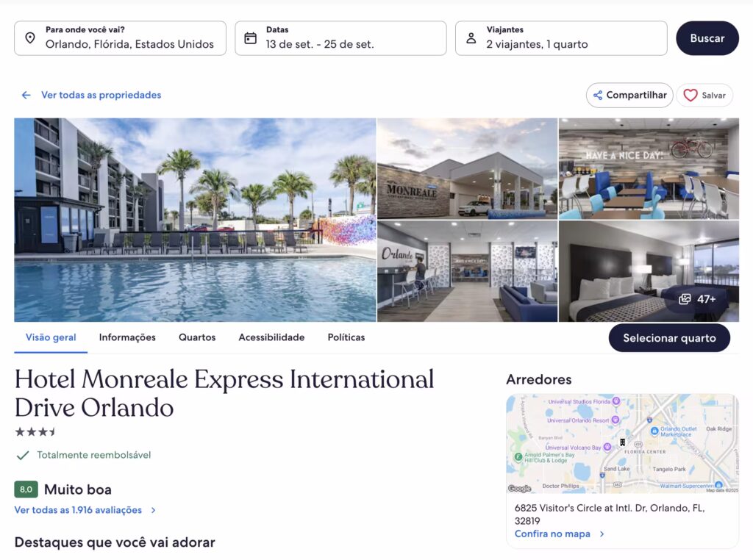
Task: Click the share icon in Compartilhar button
Action: coord(597,95)
